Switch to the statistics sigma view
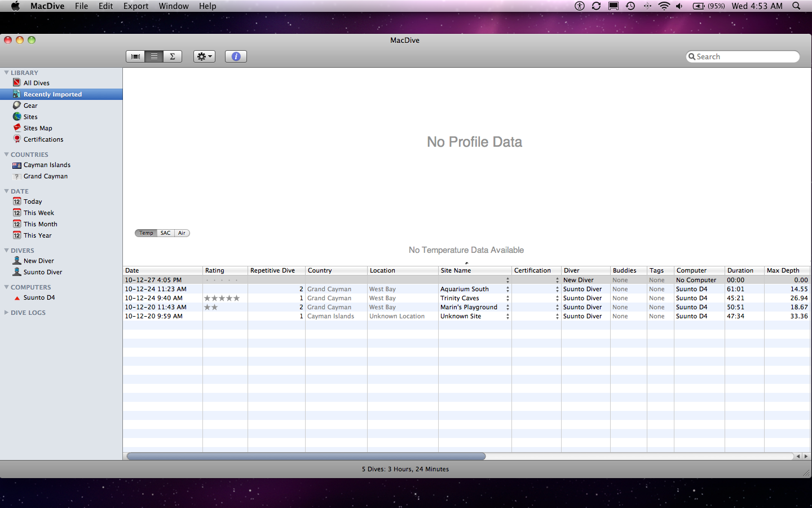The height and width of the screenshot is (508, 812). 173,56
